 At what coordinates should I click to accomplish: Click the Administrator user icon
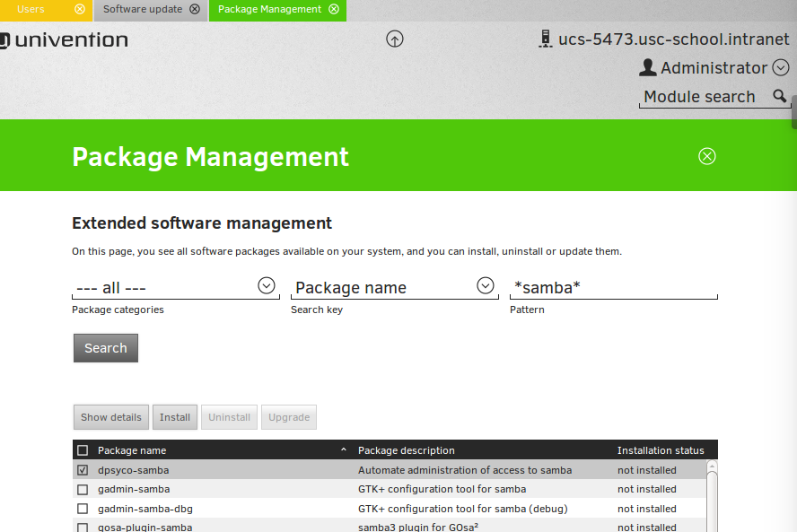[647, 67]
